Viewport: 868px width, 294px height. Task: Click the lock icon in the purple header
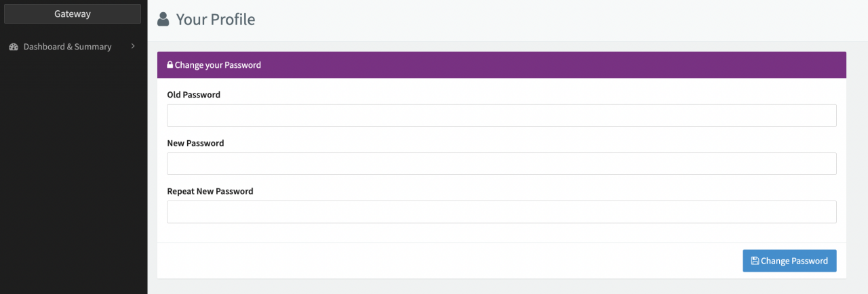coord(170,66)
